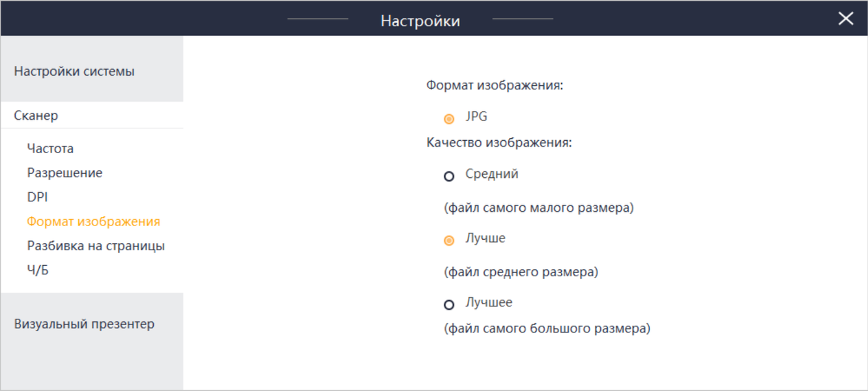Click the файл самого малого размера description
Viewport: 868px width, 391px height.
[x=539, y=209]
